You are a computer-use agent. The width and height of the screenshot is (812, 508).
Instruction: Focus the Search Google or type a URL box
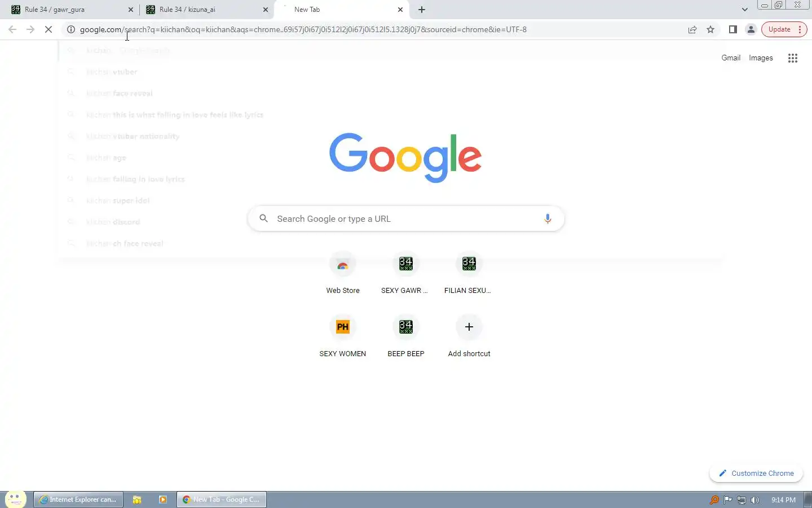point(406,218)
